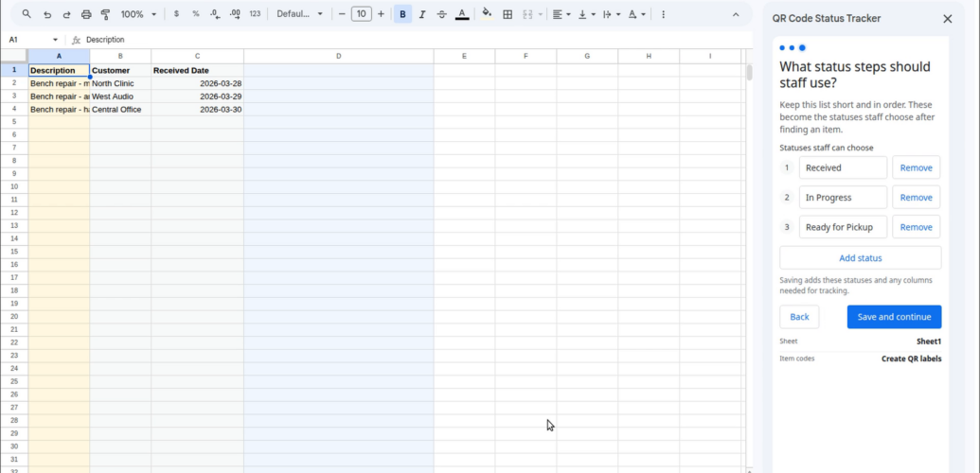Open text rotation dropdown
Viewport: 980px width, 473px height.
click(x=636, y=14)
